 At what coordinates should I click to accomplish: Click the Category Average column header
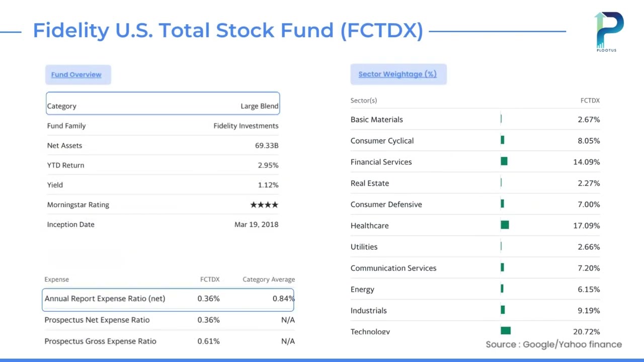pyautogui.click(x=269, y=280)
